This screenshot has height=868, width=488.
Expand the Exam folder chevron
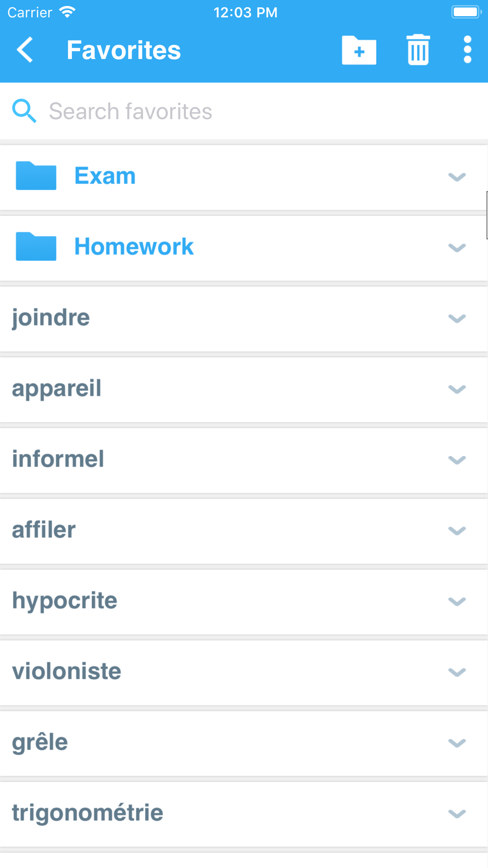coord(457,177)
